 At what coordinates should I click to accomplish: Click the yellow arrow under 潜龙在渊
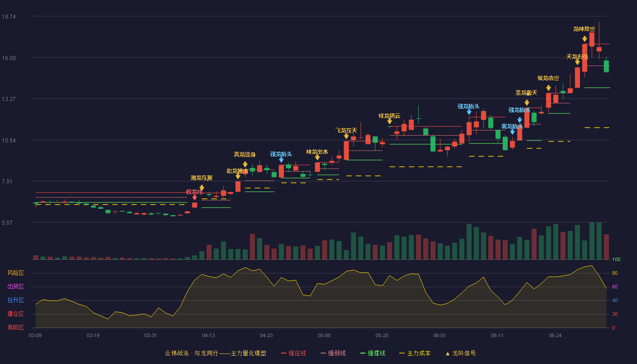pyautogui.click(x=202, y=188)
